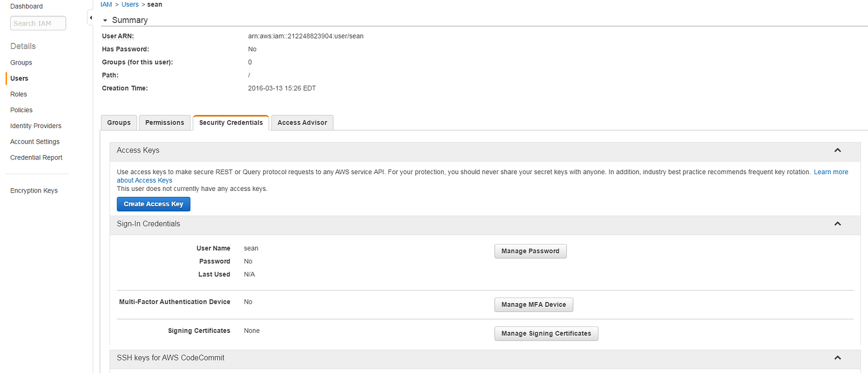Collapse the left navigation sidebar arrow
The width and height of the screenshot is (868, 373).
tap(91, 18)
